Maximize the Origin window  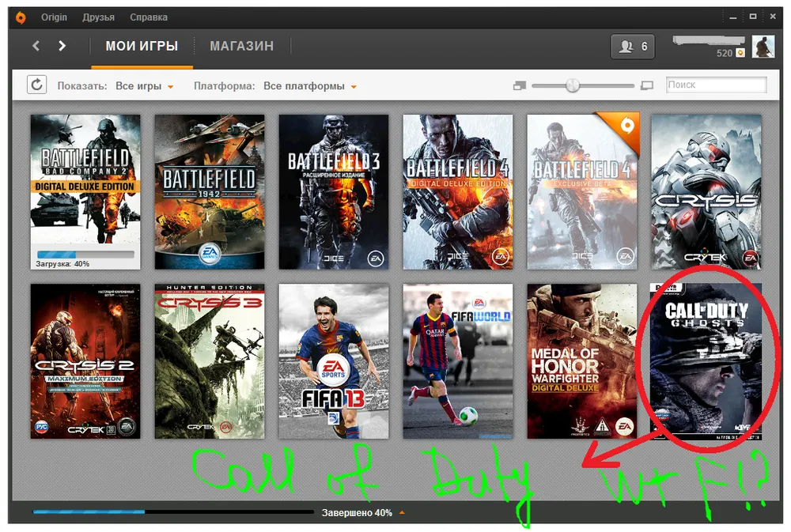point(753,17)
